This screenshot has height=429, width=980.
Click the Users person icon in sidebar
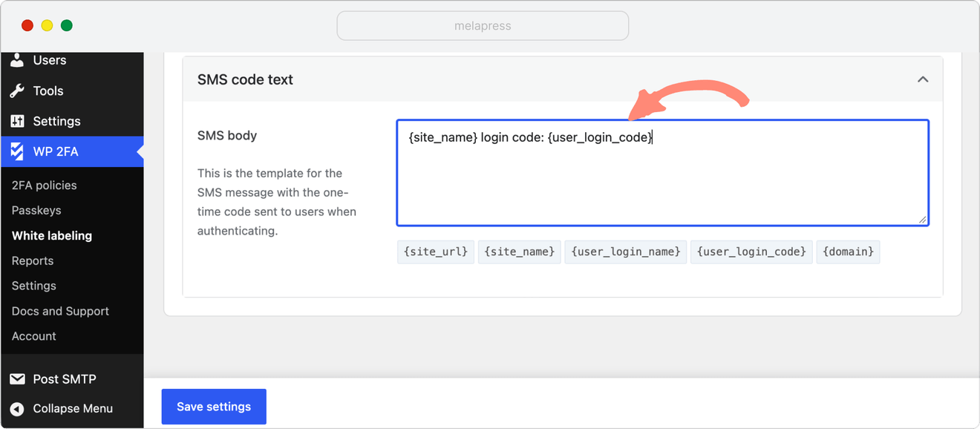coord(17,60)
